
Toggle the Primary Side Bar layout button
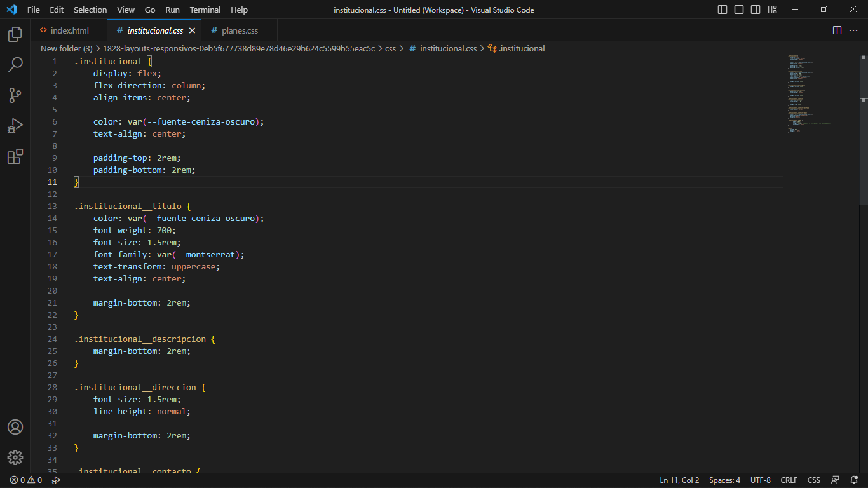tap(722, 10)
